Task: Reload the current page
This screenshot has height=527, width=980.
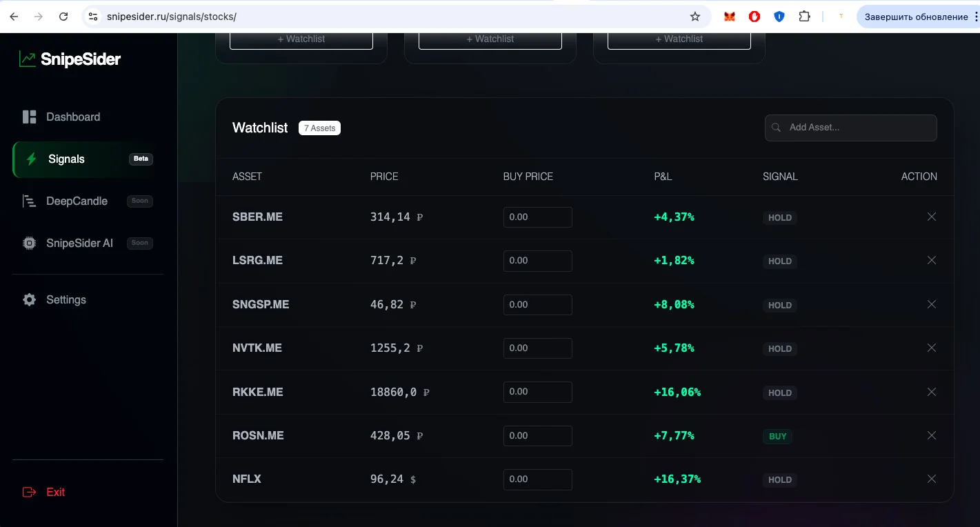Action: coord(63,17)
